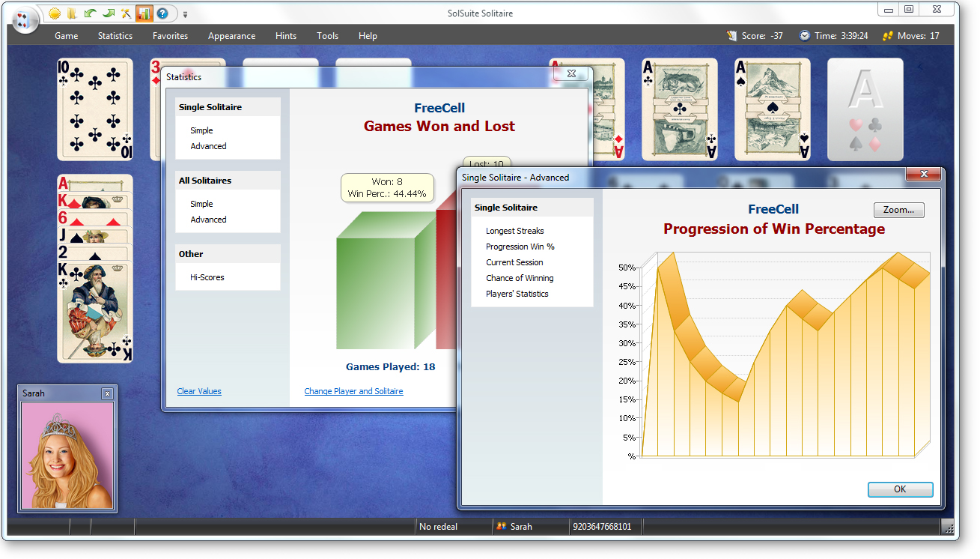The image size is (980, 559).
Task: Click the Redo arrow icon
Action: pyautogui.click(x=109, y=13)
